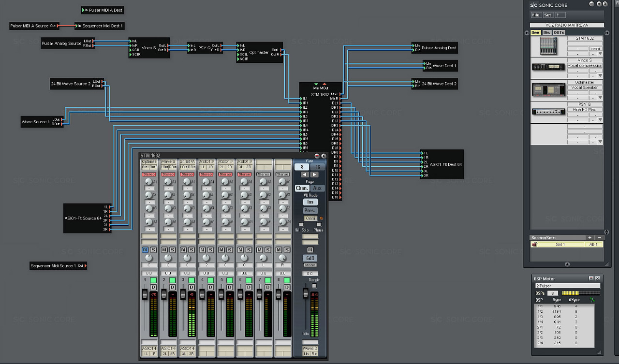Expand STM 1632 device dropdown arrow
The image size is (619, 364).
click(x=600, y=54)
